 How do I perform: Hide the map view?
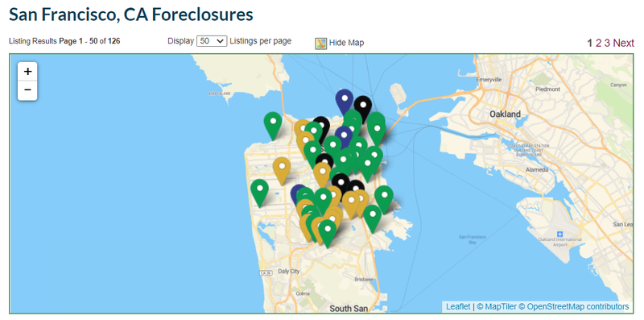tap(346, 43)
